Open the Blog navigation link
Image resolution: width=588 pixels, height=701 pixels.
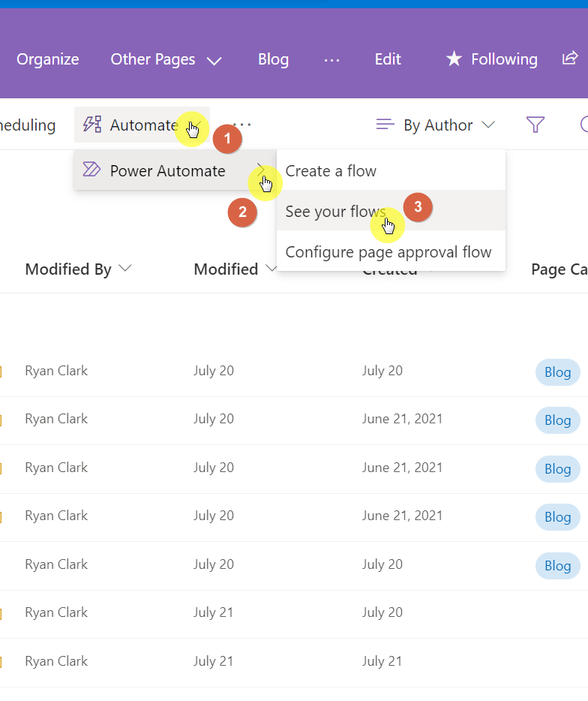(274, 59)
